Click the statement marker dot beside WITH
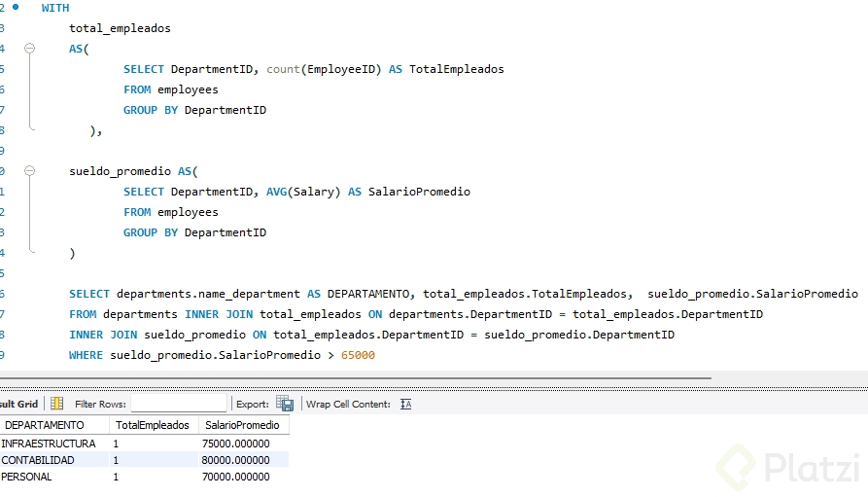 pos(16,7)
